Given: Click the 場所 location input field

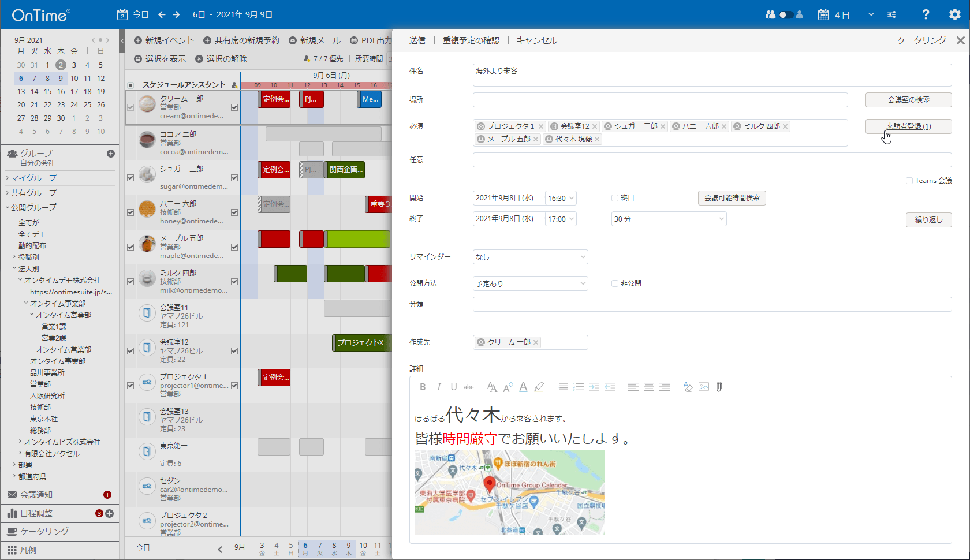Looking at the screenshot, I should pos(660,100).
